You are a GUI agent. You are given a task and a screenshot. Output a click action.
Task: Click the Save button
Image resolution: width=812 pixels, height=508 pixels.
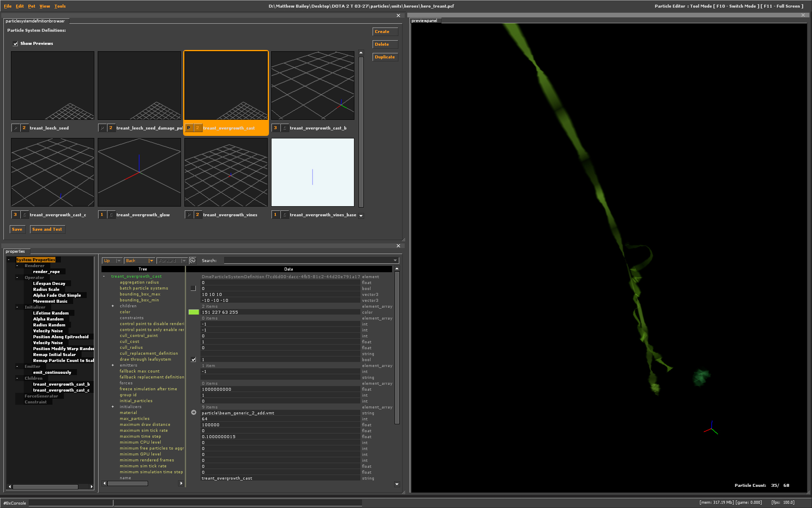tap(17, 229)
